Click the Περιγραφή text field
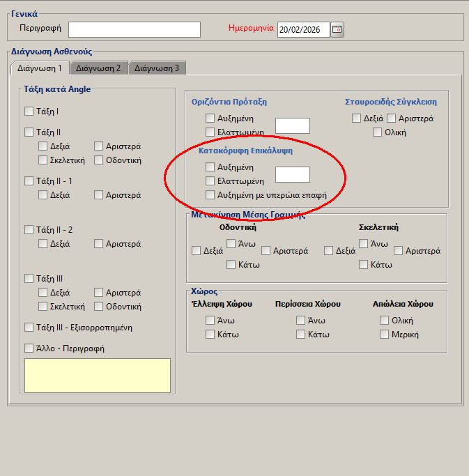This screenshot has height=476, width=469. [x=134, y=29]
